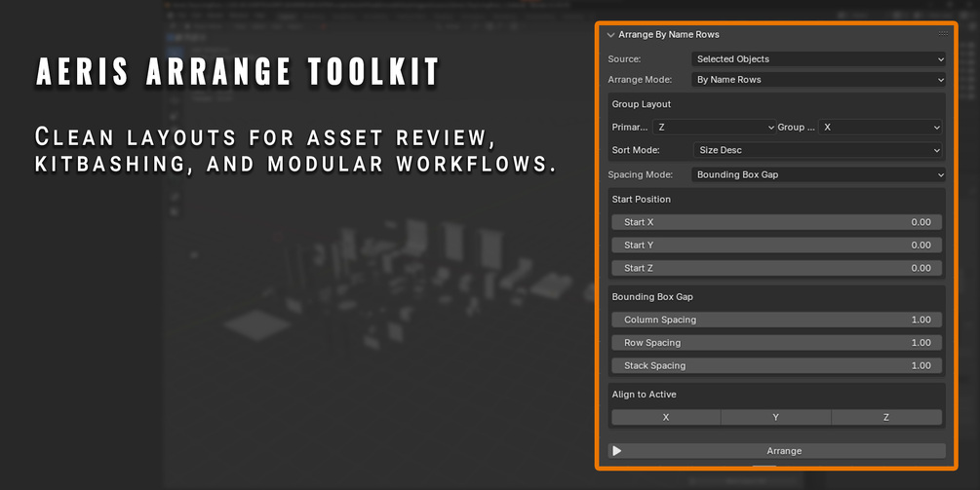This screenshot has height=490, width=980.
Task: Open the Sort Mode dropdown showing Size Desc
Action: pyautogui.click(x=817, y=150)
